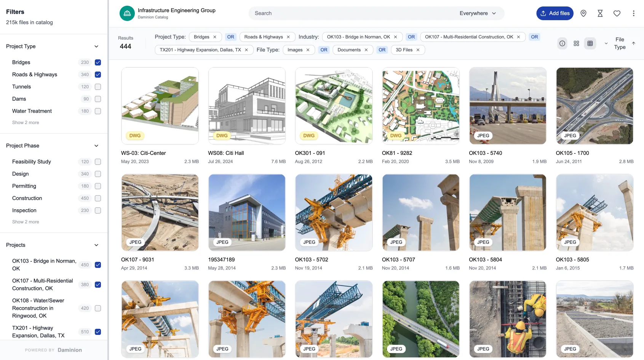
Task: Collapse the Project Type filter section
Action: (x=96, y=46)
